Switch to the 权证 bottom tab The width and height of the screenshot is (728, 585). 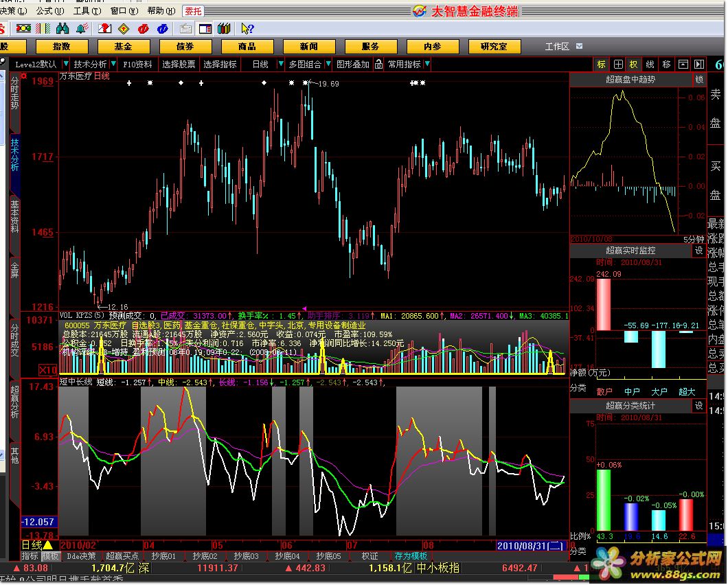[369, 555]
